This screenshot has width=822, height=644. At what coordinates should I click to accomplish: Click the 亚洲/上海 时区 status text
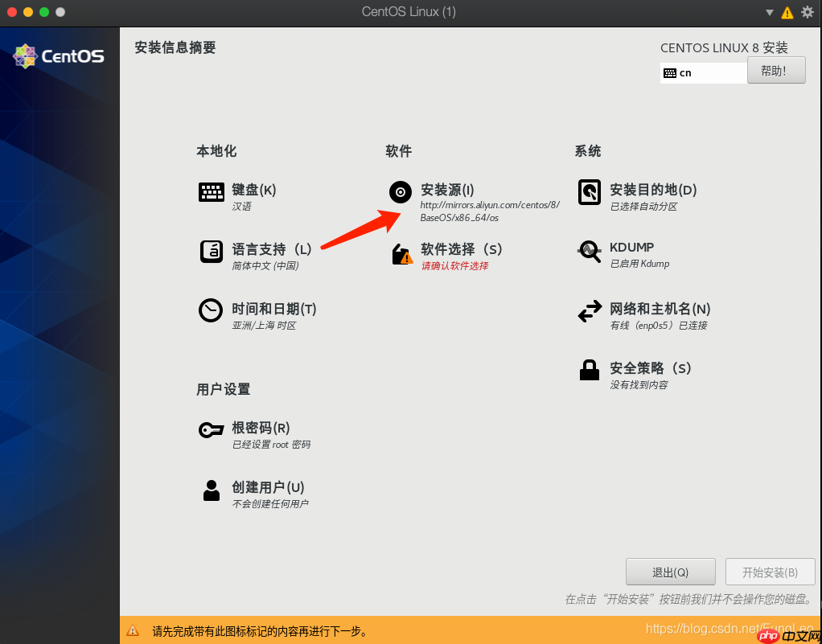click(x=264, y=326)
